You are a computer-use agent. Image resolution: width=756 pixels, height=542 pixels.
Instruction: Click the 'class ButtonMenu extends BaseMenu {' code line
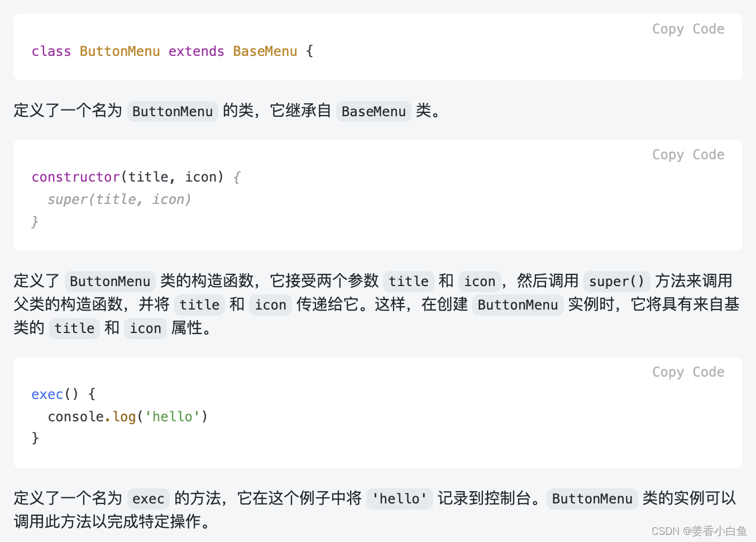point(173,51)
